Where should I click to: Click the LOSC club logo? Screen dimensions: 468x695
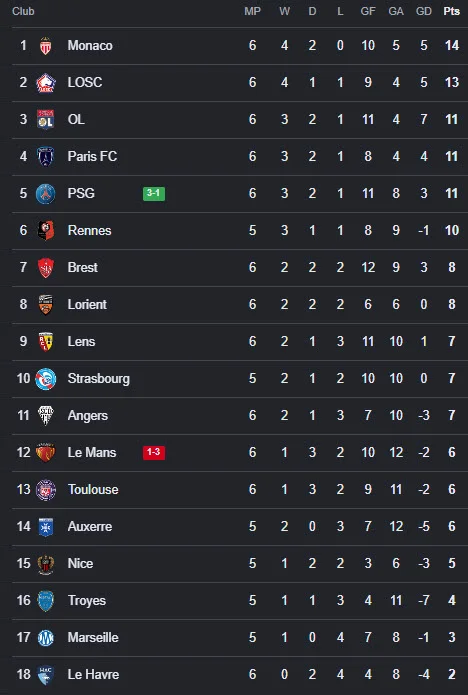(46, 83)
